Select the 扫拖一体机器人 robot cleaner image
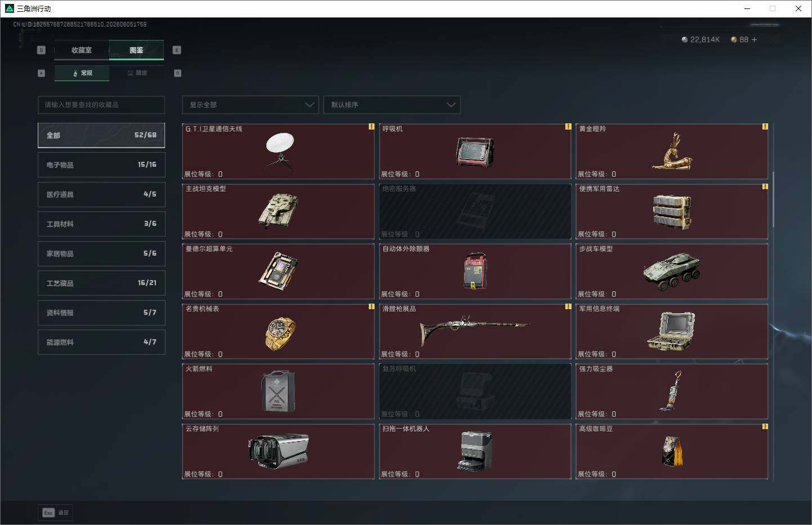This screenshot has height=525, width=812. tap(475, 451)
